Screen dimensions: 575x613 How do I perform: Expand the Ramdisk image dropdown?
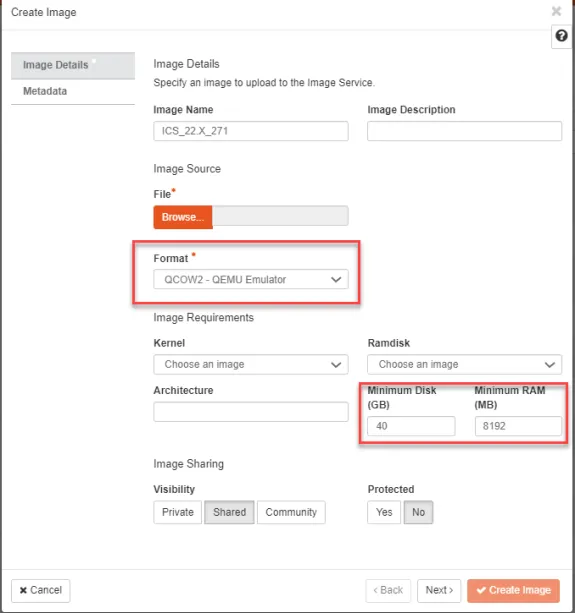click(465, 364)
